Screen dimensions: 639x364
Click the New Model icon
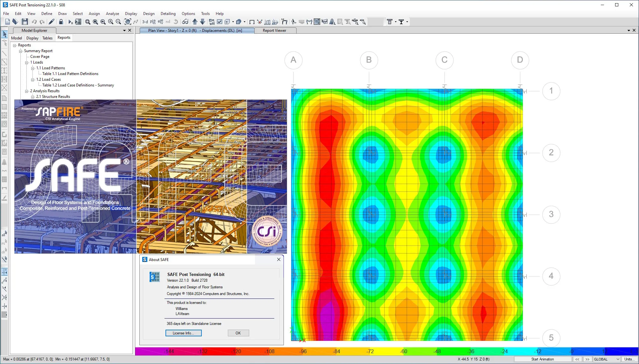[x=7, y=22]
